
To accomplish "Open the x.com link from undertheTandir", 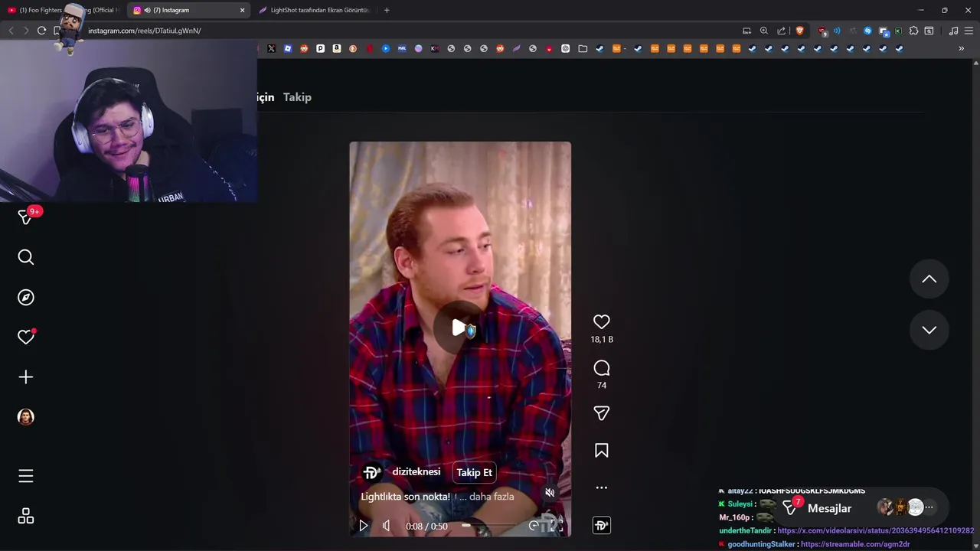I will pos(876,530).
